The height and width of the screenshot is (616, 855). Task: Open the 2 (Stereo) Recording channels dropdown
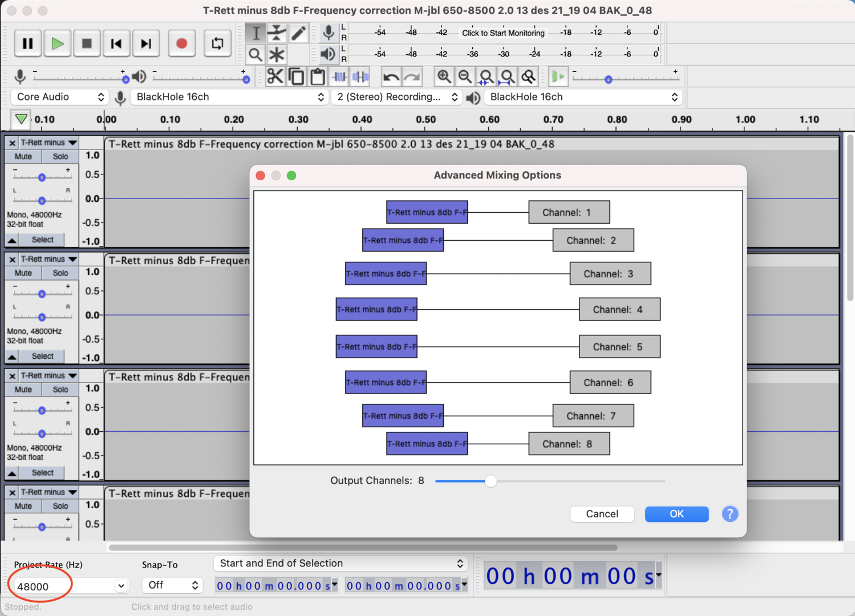[396, 97]
